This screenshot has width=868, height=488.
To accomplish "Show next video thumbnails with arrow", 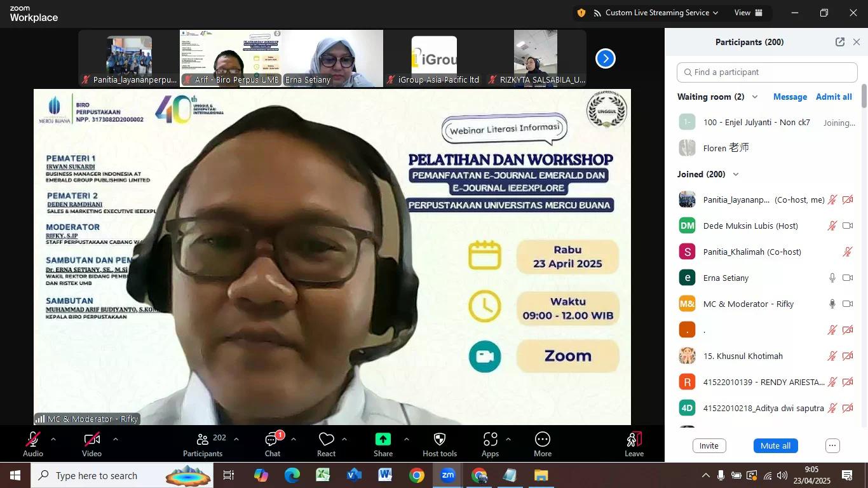I will tap(605, 58).
